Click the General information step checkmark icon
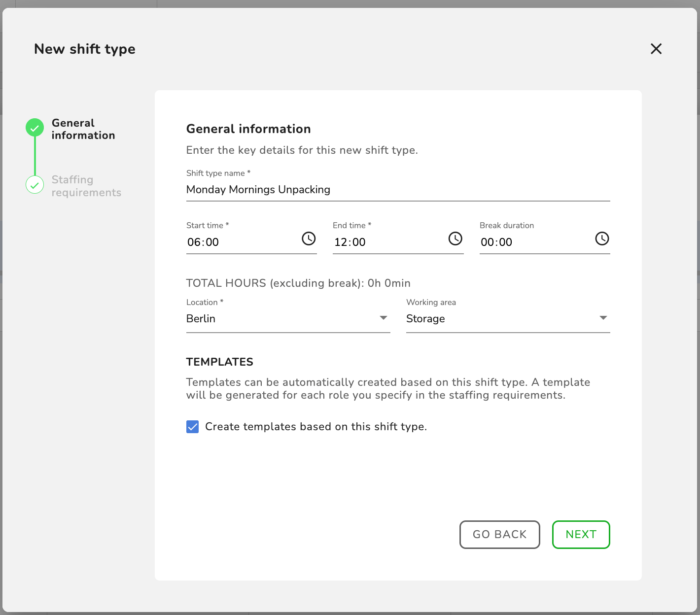Viewport: 700px width, 615px height. click(x=35, y=128)
